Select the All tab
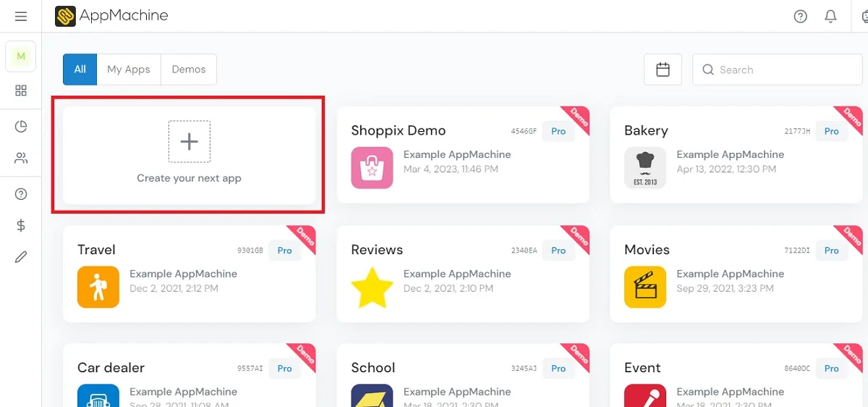The image size is (868, 407). [80, 70]
